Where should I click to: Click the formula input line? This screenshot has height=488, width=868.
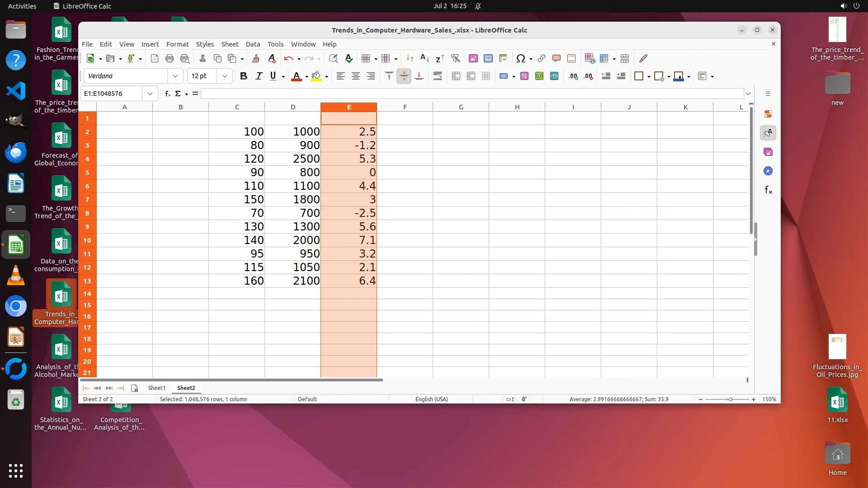pyautogui.click(x=470, y=94)
